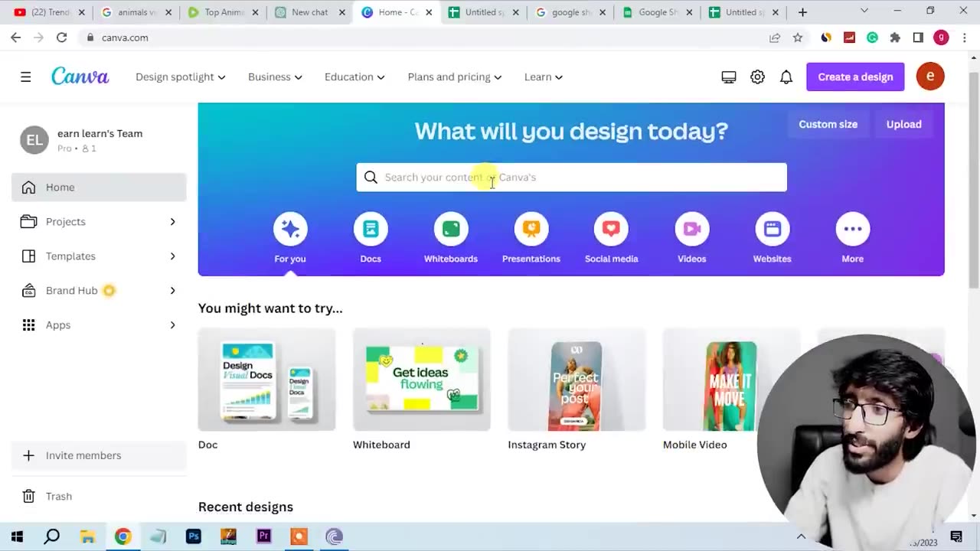Viewport: 980px width, 551px height.
Task: Select the Whiteboards category icon
Action: 451,229
